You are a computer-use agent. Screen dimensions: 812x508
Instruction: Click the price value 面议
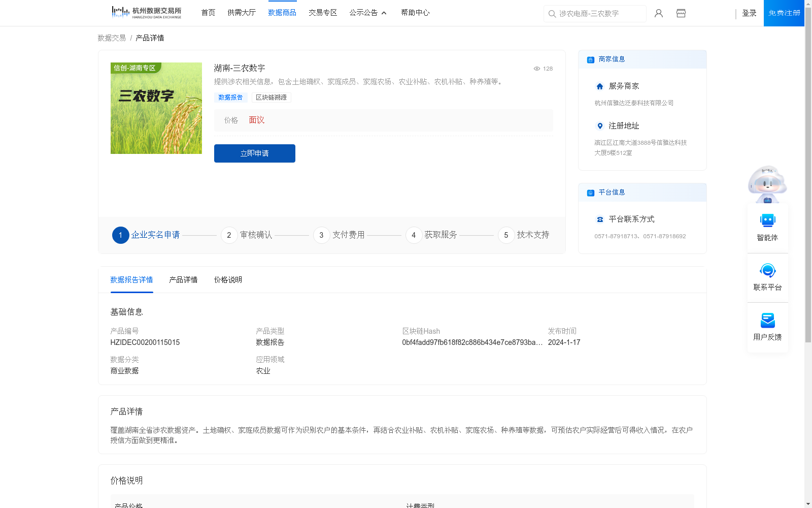click(257, 120)
